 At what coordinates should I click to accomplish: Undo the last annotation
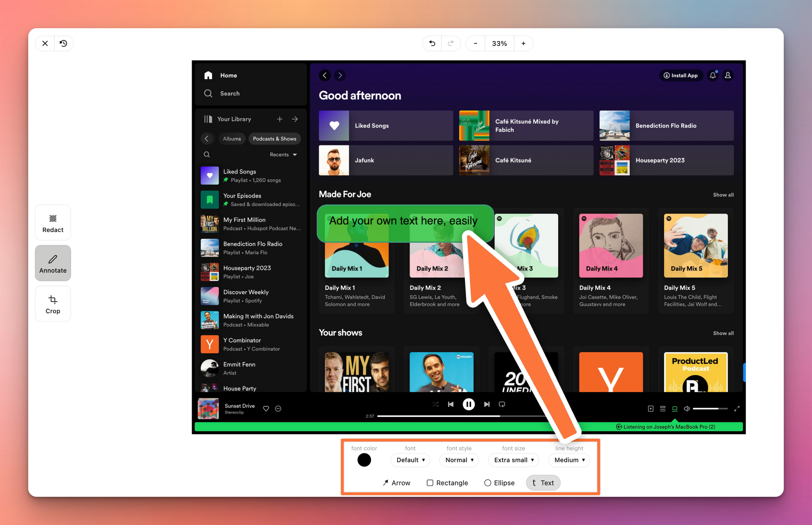(432, 43)
